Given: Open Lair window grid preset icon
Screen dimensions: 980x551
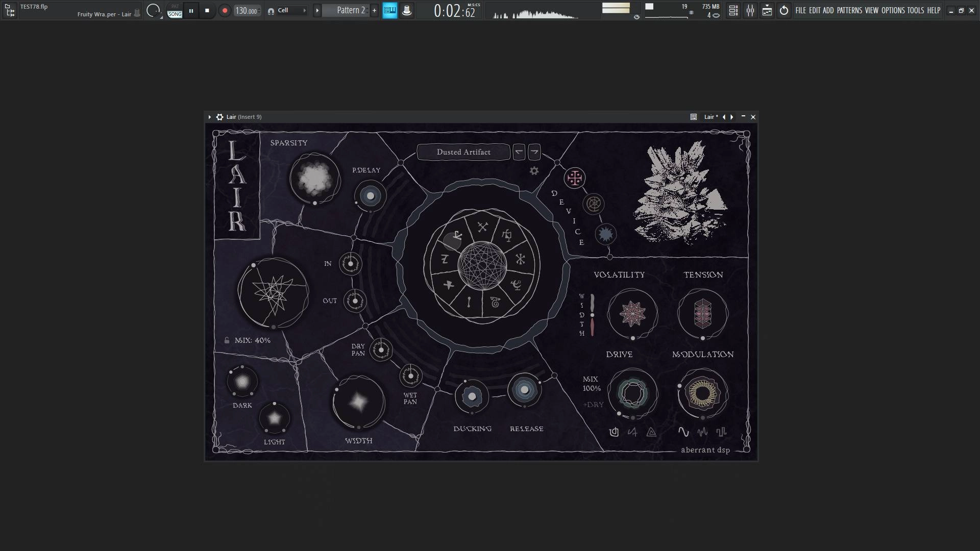Looking at the screenshot, I should 693,117.
